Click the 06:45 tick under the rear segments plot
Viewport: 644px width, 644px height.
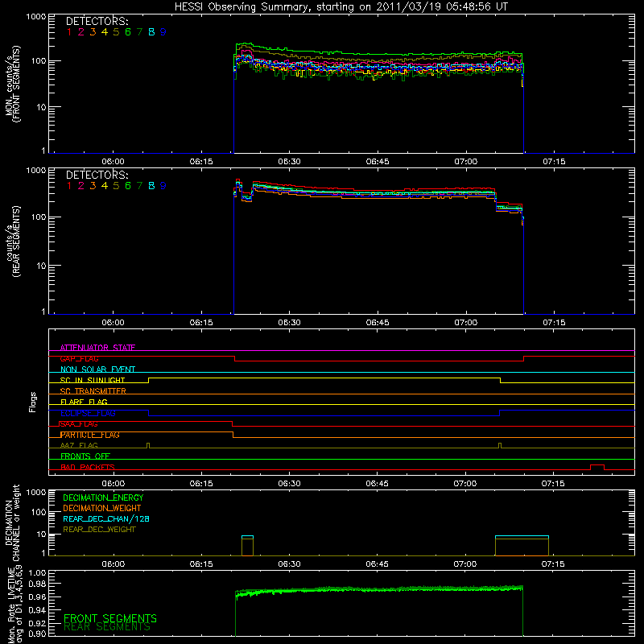[378, 323]
